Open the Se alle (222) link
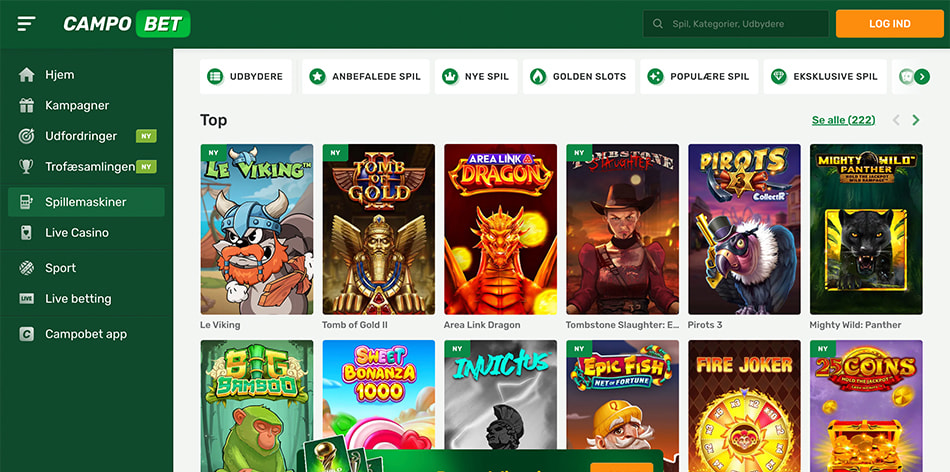 [x=843, y=120]
